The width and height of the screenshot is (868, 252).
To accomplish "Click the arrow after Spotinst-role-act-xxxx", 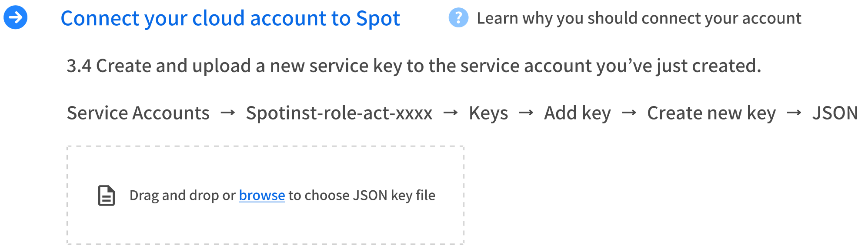I will tap(451, 113).
